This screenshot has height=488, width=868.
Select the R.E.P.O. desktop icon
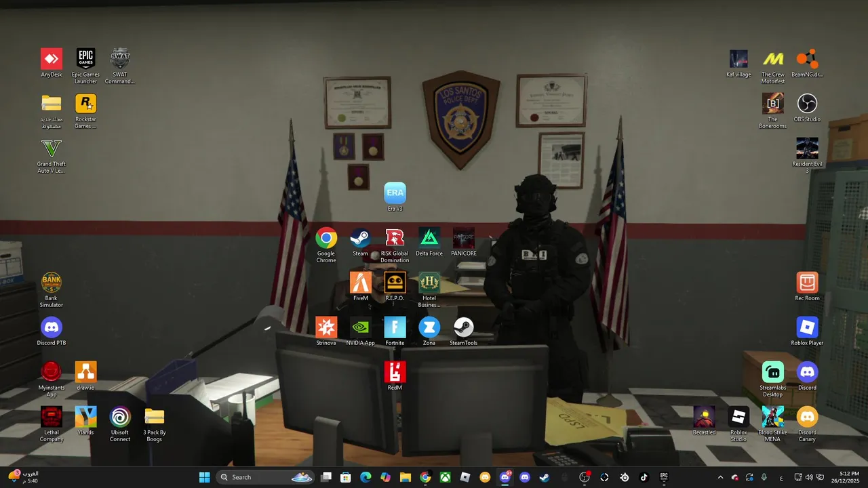click(395, 287)
